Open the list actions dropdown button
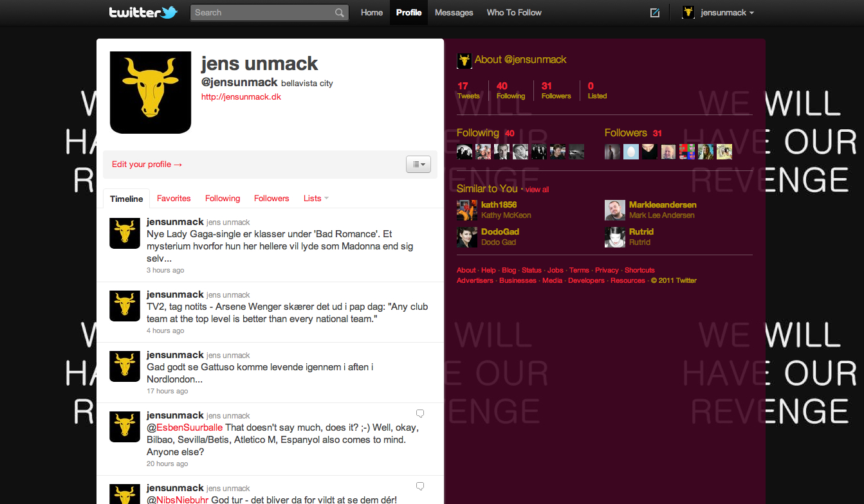Image resolution: width=864 pixels, height=504 pixels. click(x=418, y=165)
